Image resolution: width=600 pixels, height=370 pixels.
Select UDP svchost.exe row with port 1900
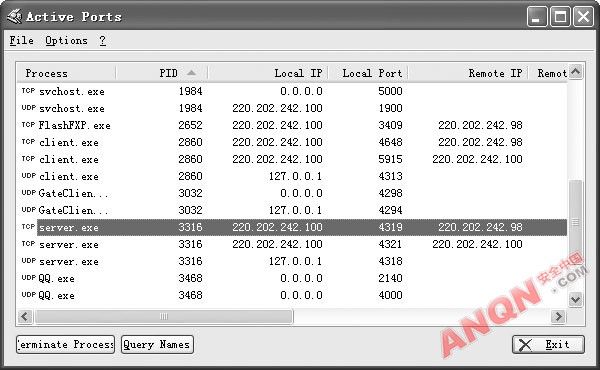[292, 108]
